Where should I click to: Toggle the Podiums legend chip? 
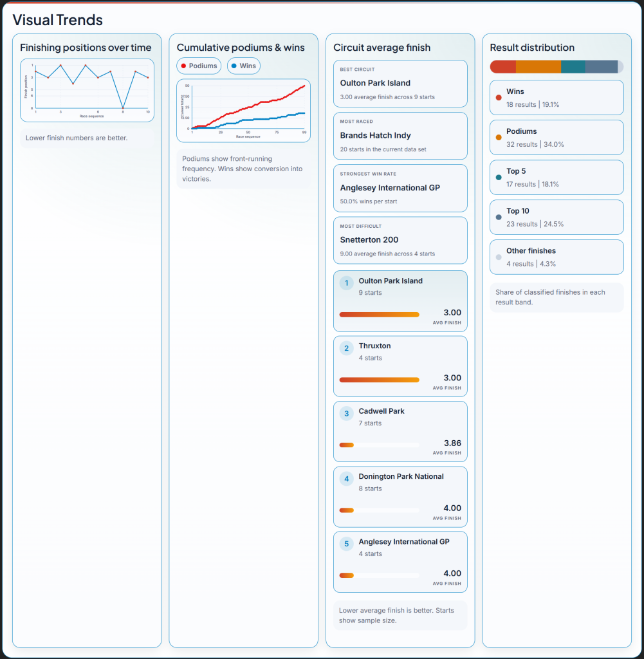click(x=199, y=66)
